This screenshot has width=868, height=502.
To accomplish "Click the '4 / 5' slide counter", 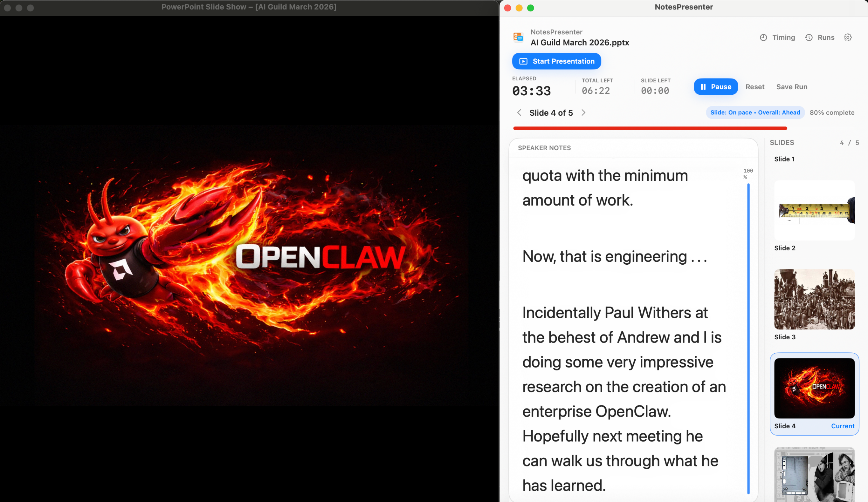I will coord(850,143).
